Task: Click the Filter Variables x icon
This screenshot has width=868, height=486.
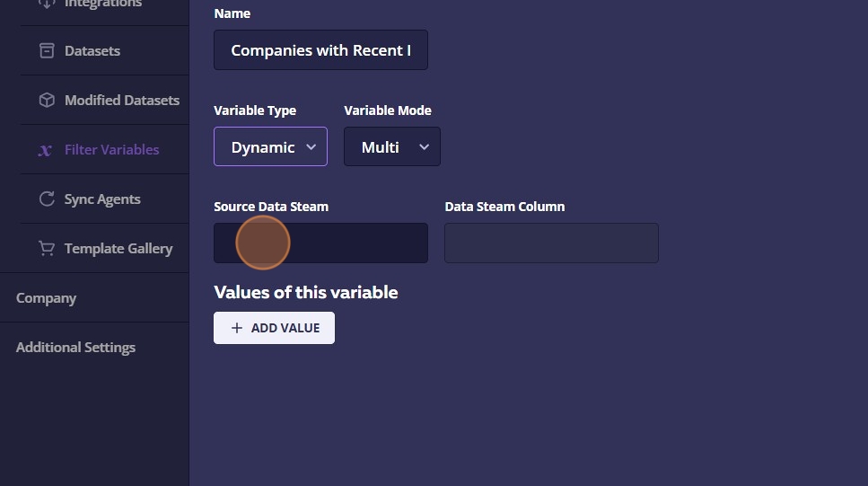Action: click(46, 150)
